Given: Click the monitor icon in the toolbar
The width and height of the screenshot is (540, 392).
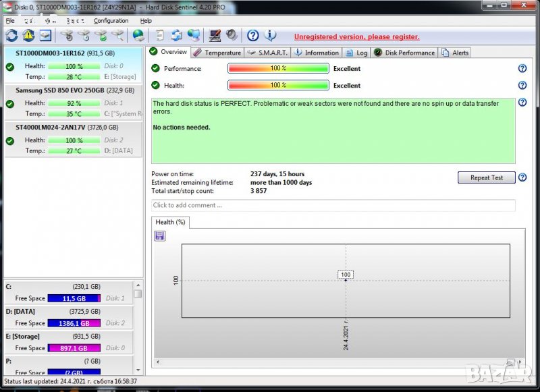Looking at the screenshot, I should coord(215,36).
